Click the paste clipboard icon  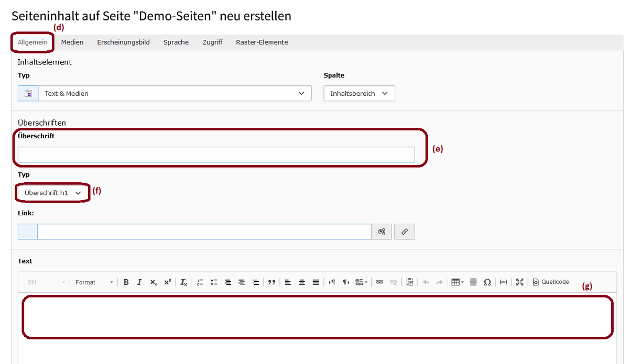click(410, 282)
